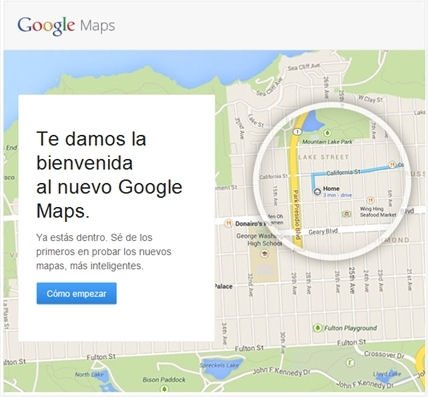
Task: Click '3 min · drive' text under Home
Action: 337,195
